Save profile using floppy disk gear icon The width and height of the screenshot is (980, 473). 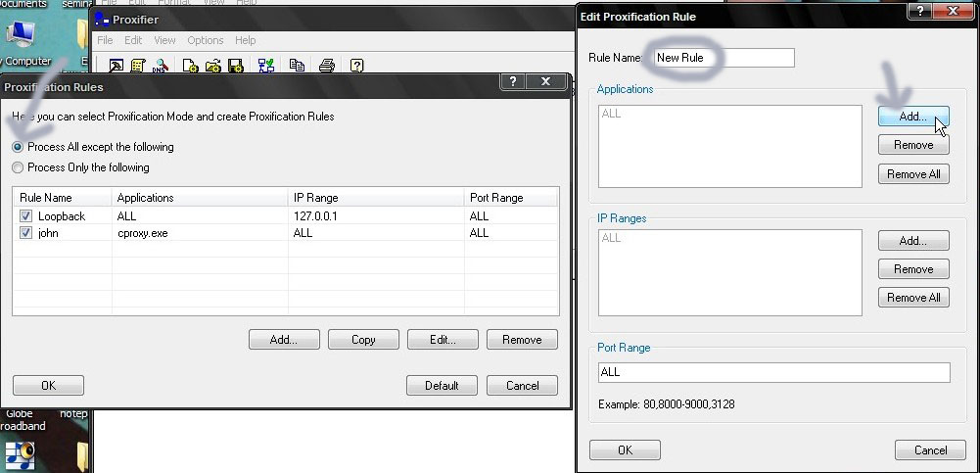pos(235,66)
